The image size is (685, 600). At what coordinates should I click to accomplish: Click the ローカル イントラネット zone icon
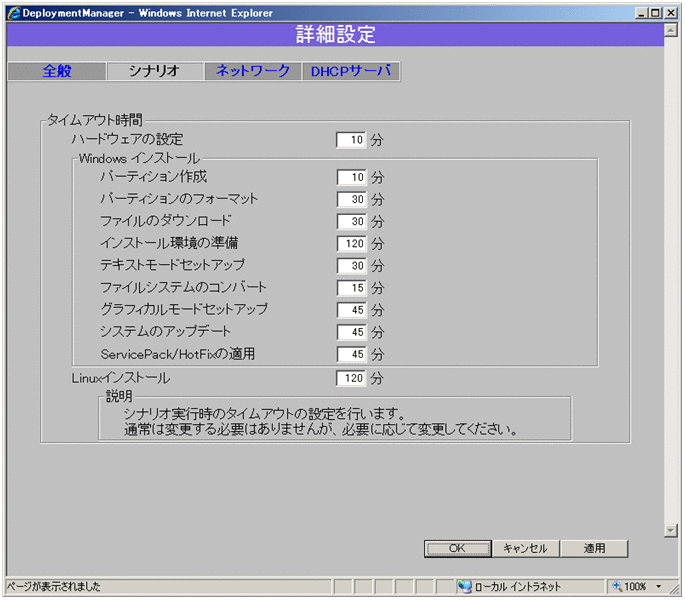[464, 586]
